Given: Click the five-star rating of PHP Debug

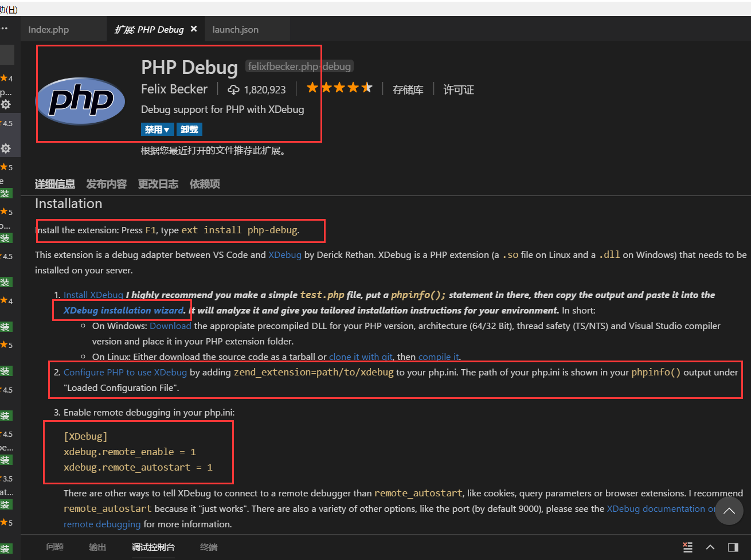Looking at the screenshot, I should [339, 88].
